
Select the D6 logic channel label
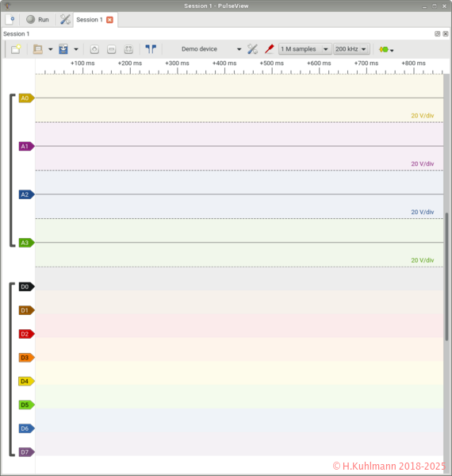coord(26,428)
